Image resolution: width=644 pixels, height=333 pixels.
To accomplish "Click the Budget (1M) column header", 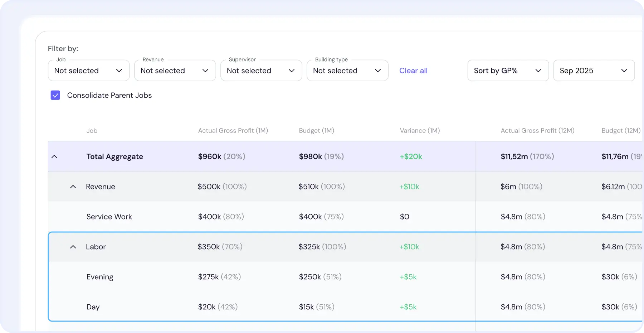I will click(316, 131).
